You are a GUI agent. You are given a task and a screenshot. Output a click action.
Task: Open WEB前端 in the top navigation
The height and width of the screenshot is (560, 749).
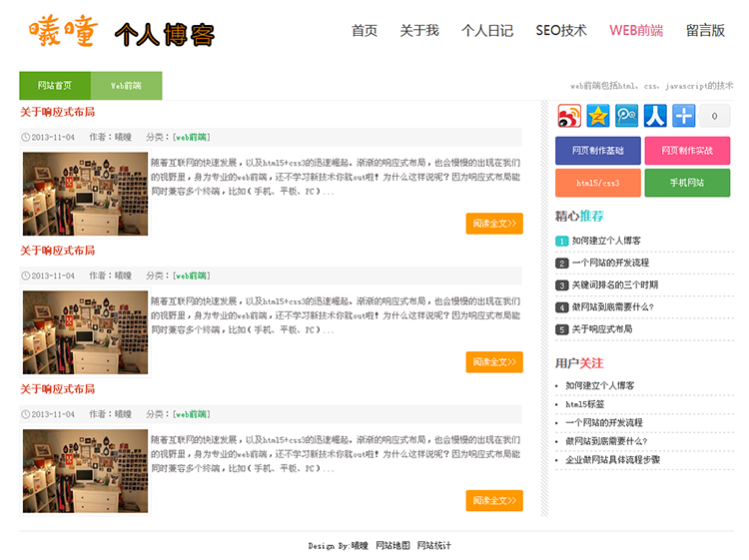point(636,31)
